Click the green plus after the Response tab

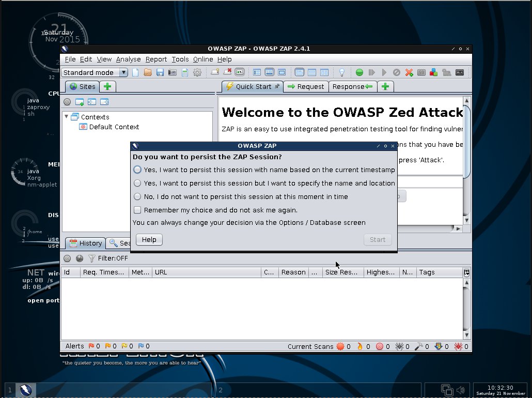click(385, 87)
